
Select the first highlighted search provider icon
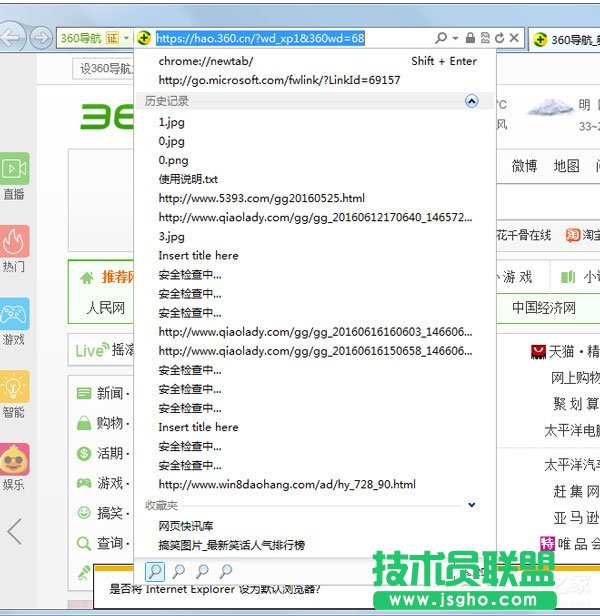click(154, 571)
